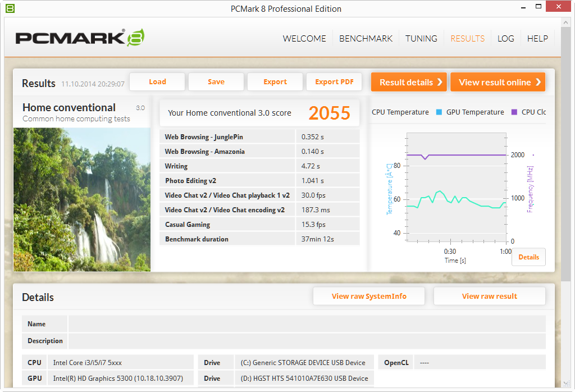575x392 pixels.
Task: Open the WELCOME tab
Action: tap(304, 39)
